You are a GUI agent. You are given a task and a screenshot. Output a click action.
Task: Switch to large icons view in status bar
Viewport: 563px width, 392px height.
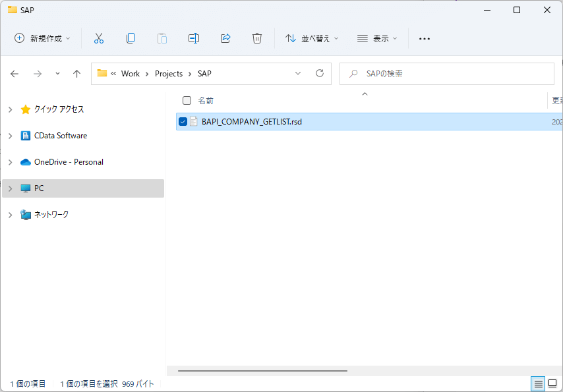[552, 384]
